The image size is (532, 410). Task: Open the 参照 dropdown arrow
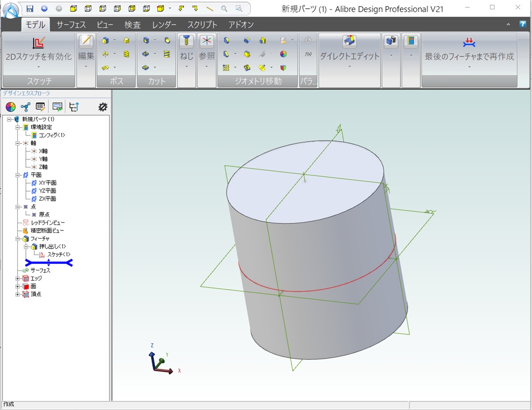point(206,66)
